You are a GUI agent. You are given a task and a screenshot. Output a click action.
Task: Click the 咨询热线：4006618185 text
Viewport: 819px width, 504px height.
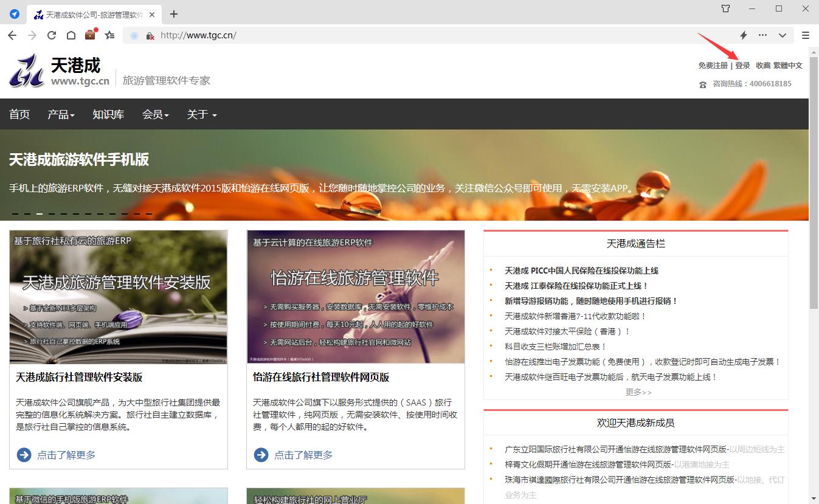pos(752,84)
